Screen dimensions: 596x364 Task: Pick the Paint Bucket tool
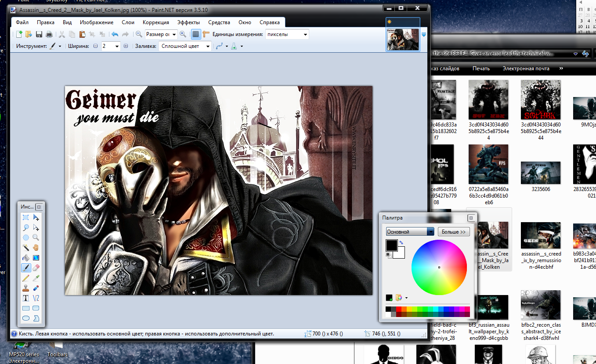[26, 258]
